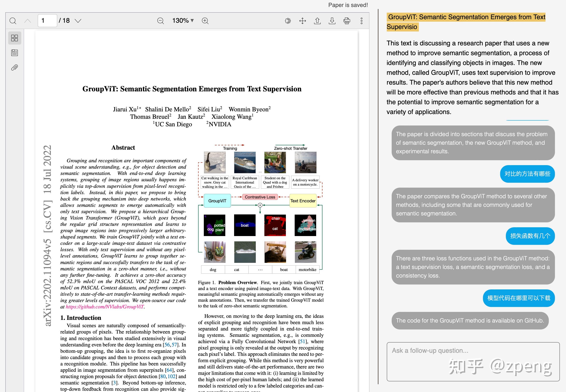Show the attachments panel

(x=15, y=67)
